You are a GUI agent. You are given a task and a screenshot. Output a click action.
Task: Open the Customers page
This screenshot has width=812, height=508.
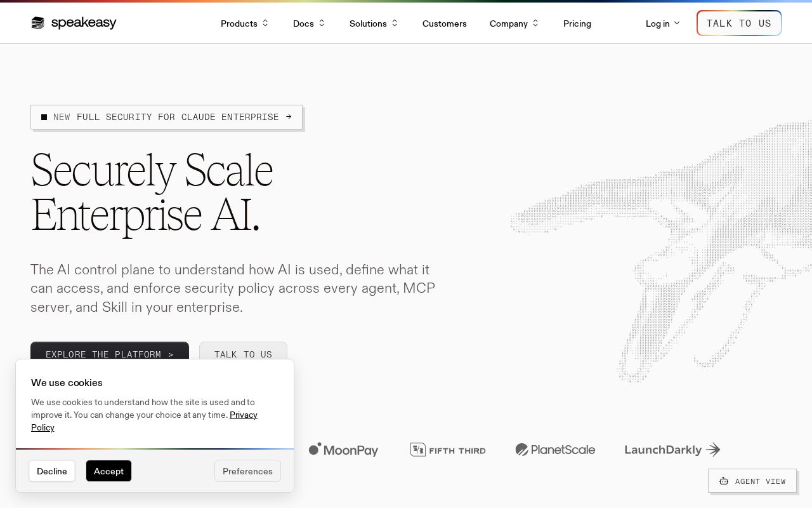[445, 23]
